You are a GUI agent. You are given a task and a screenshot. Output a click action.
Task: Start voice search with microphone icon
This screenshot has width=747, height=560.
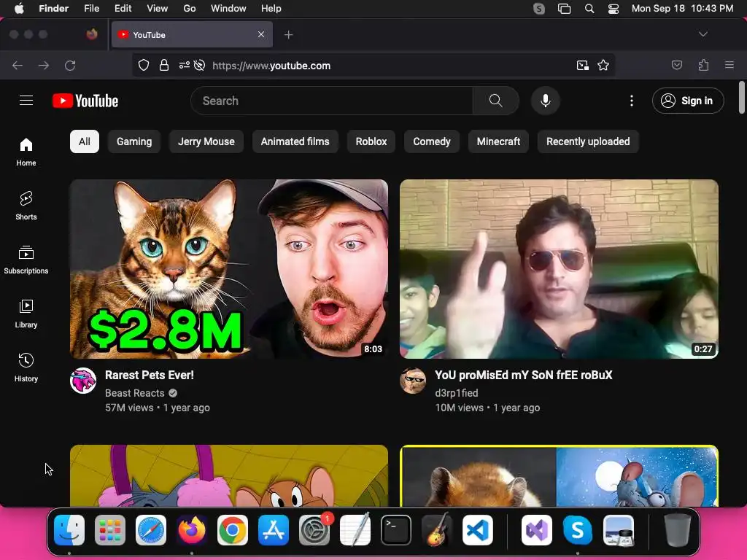click(x=546, y=101)
